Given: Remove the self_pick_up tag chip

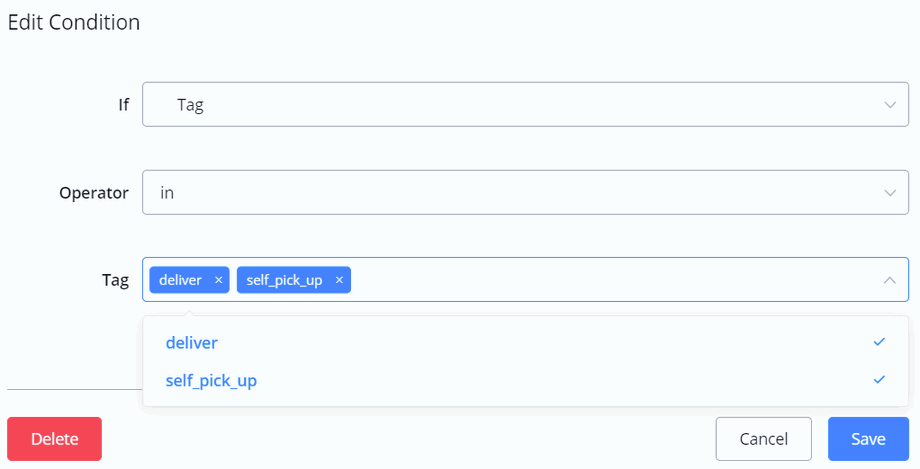Looking at the screenshot, I should pyautogui.click(x=339, y=280).
